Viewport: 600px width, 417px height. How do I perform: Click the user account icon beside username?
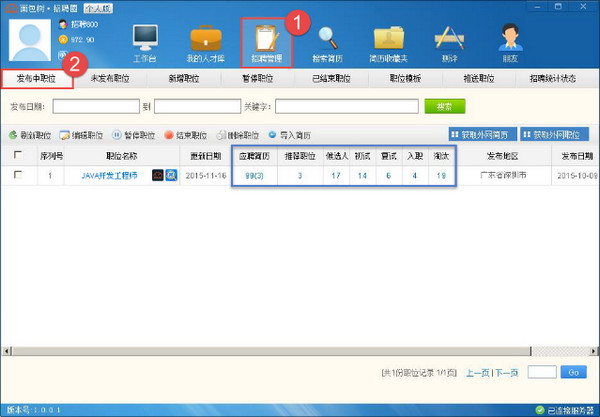(x=63, y=24)
